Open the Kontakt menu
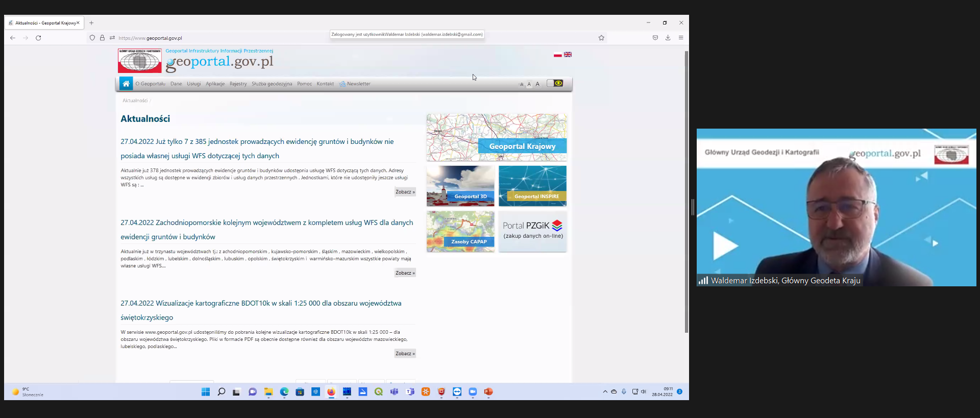Screen dimensions: 980x418 325,84
